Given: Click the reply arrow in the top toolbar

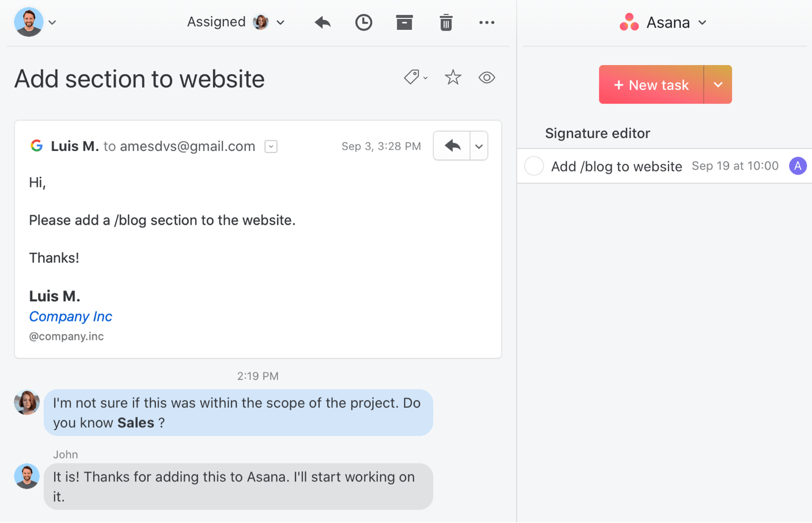Looking at the screenshot, I should (322, 22).
